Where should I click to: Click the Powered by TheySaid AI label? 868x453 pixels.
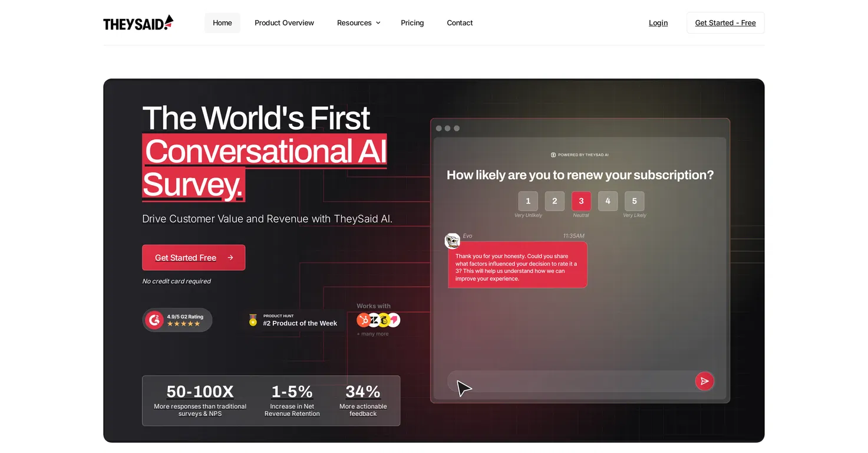580,155
